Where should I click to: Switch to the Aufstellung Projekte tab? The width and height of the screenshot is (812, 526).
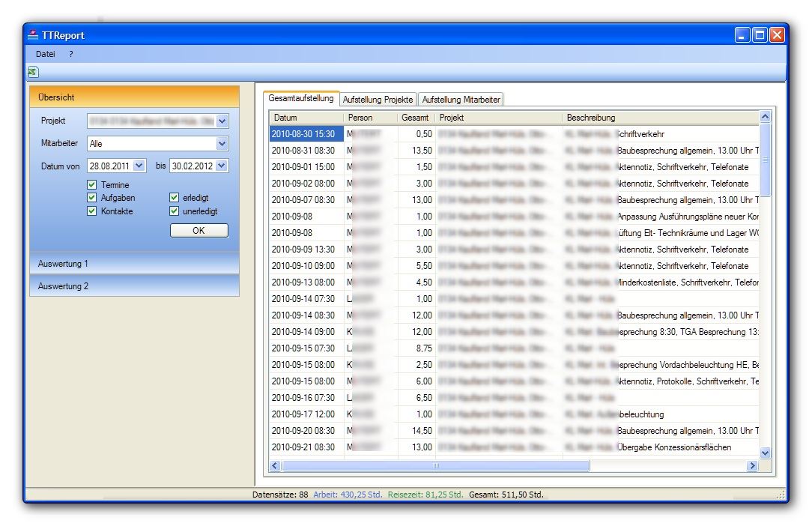pyautogui.click(x=378, y=100)
